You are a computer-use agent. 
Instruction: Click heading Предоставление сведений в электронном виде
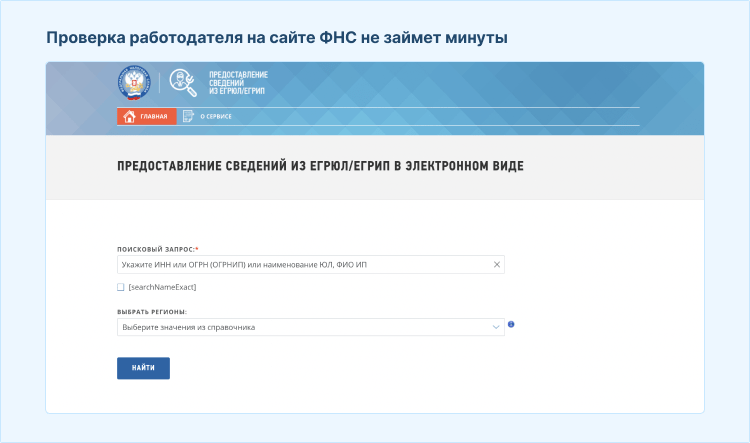(320, 166)
